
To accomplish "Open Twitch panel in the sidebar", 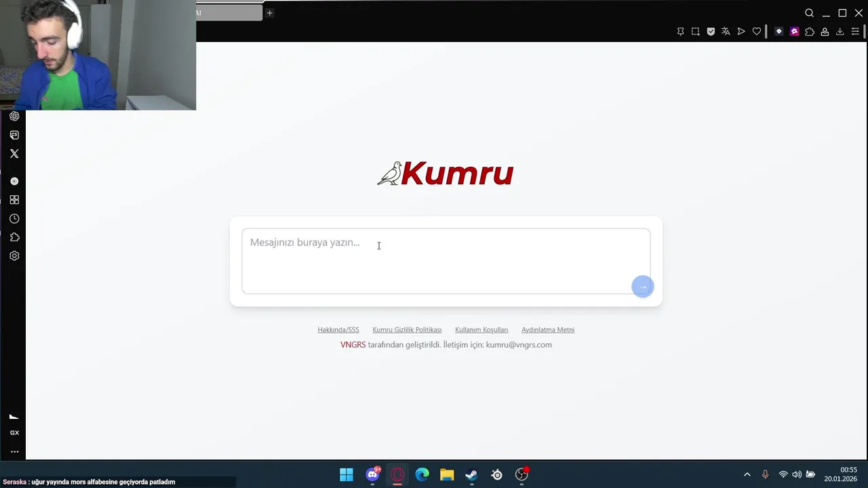I will (x=14, y=135).
